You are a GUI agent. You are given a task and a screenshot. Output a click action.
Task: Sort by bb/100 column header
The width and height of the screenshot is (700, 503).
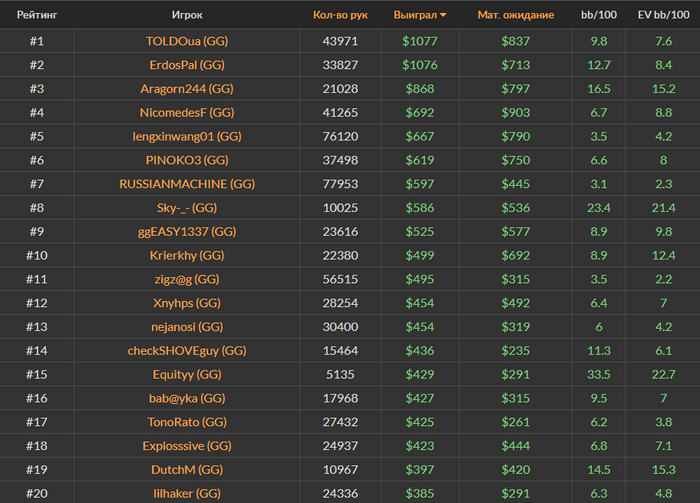(599, 15)
